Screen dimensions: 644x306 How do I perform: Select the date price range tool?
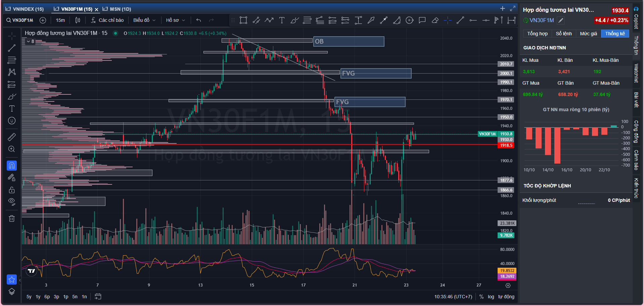pyautogui.click(x=511, y=20)
